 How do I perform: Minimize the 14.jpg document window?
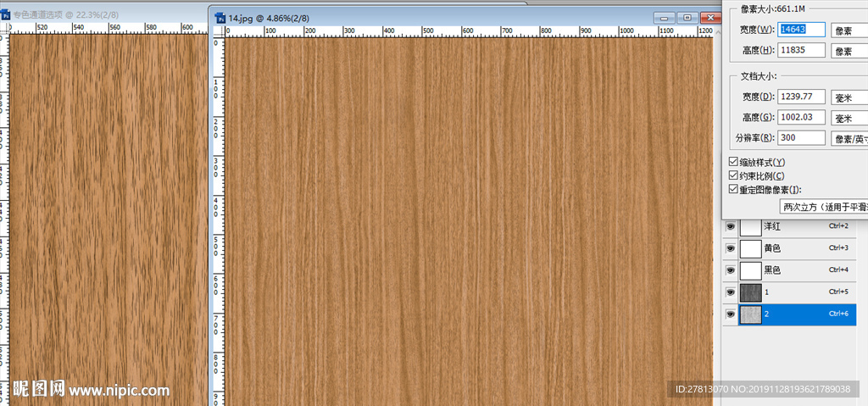click(665, 18)
